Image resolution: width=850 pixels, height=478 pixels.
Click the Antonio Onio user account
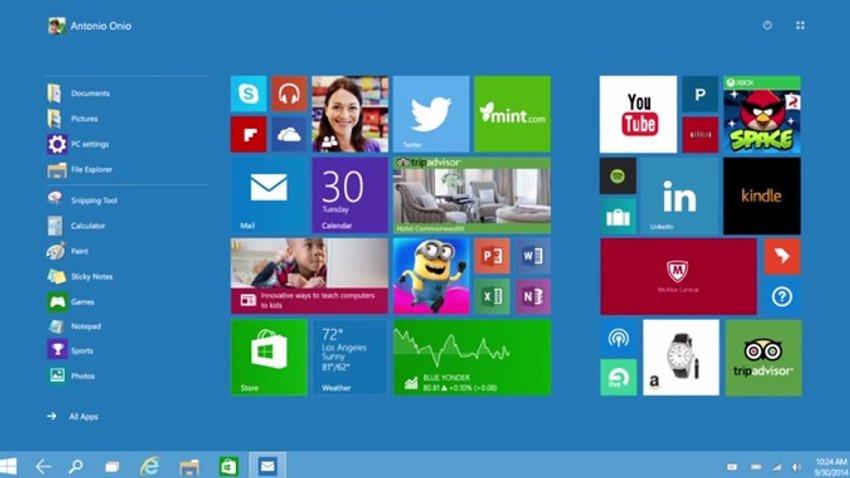pyautogui.click(x=89, y=25)
